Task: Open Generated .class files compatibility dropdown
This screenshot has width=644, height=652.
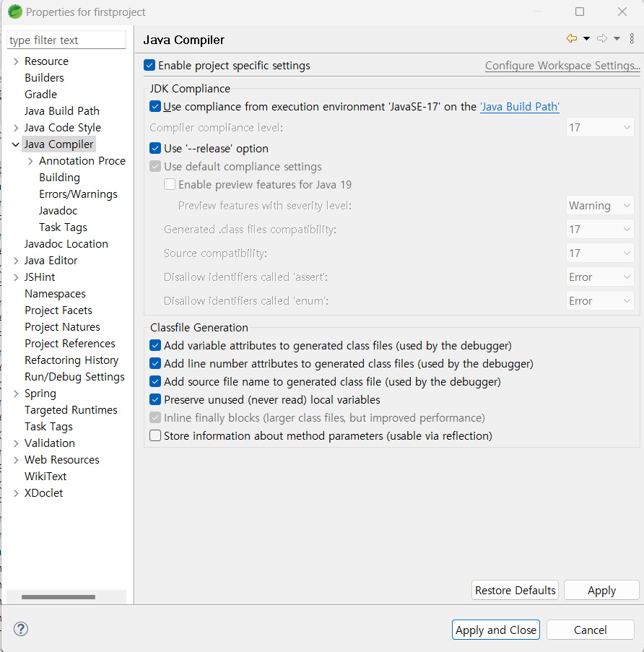Action: (600, 229)
